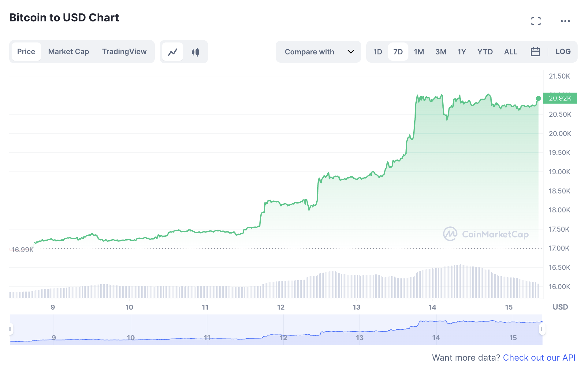The width and height of the screenshot is (588, 371).
Task: Open the Check out our API link
Action: coord(539,358)
